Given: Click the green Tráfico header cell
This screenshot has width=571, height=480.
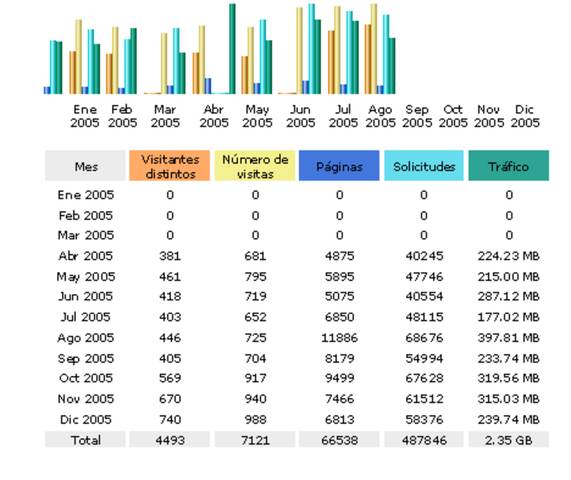Looking at the screenshot, I should 508,166.
